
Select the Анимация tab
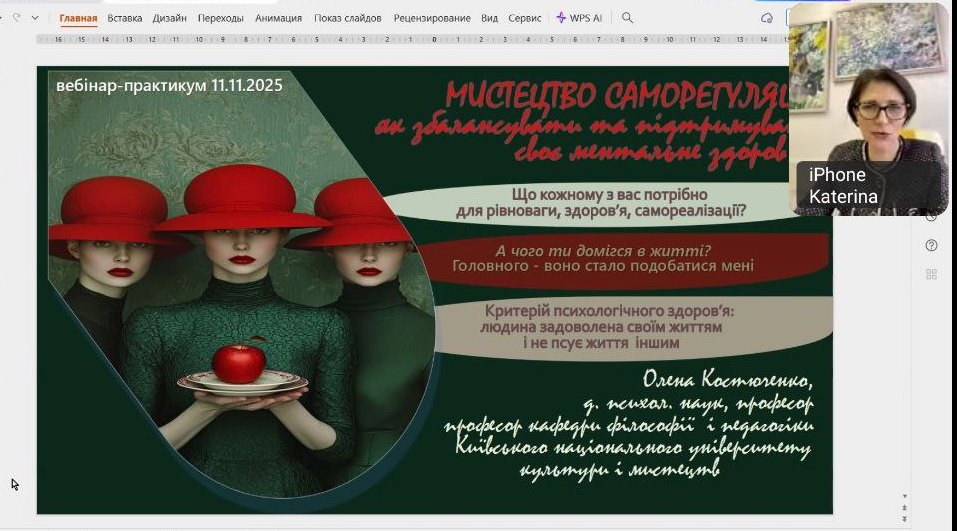[x=278, y=18]
